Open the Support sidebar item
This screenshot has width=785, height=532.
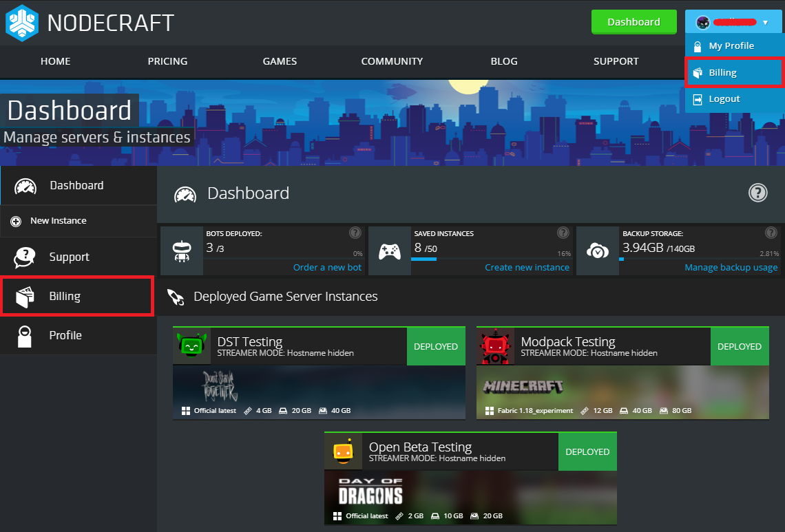pyautogui.click(x=78, y=257)
